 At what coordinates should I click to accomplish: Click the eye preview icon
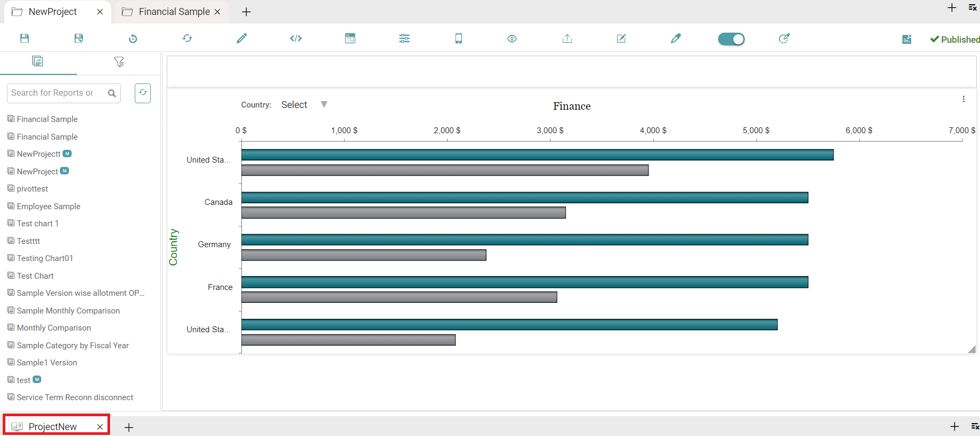pos(512,39)
